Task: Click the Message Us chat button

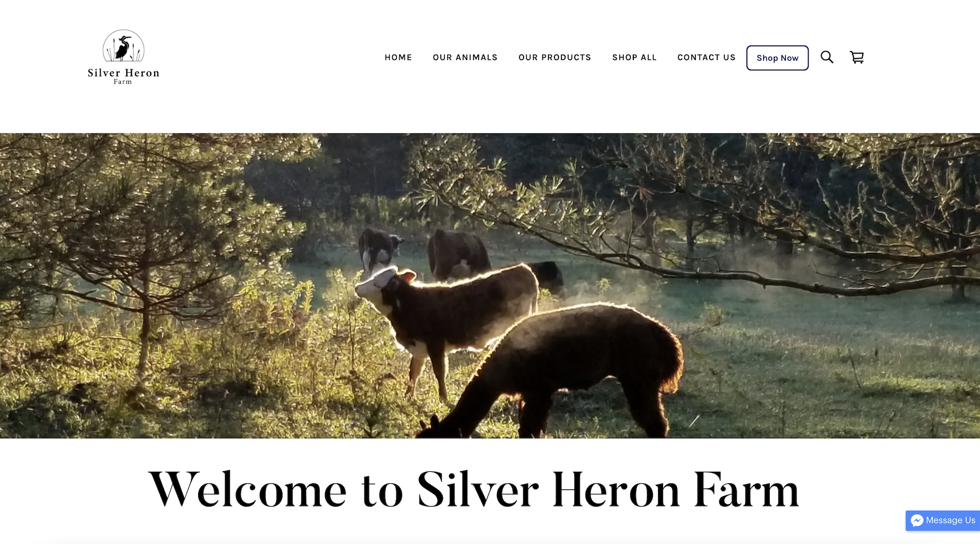Action: tap(943, 520)
